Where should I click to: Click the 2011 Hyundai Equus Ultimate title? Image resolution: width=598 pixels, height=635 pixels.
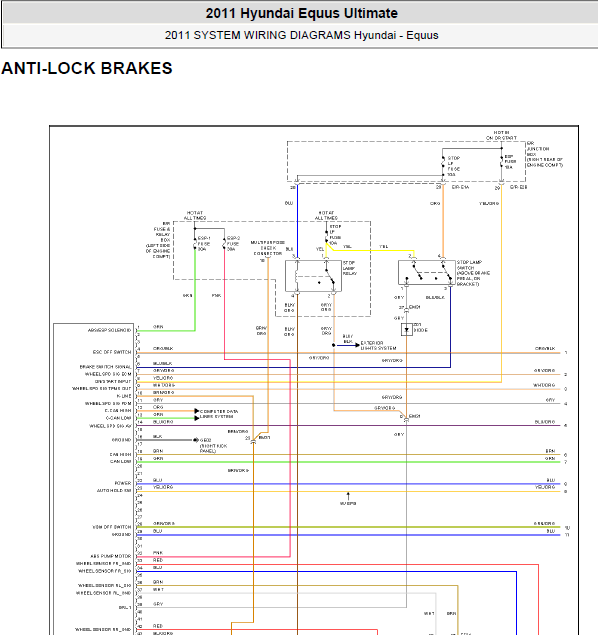302,13
